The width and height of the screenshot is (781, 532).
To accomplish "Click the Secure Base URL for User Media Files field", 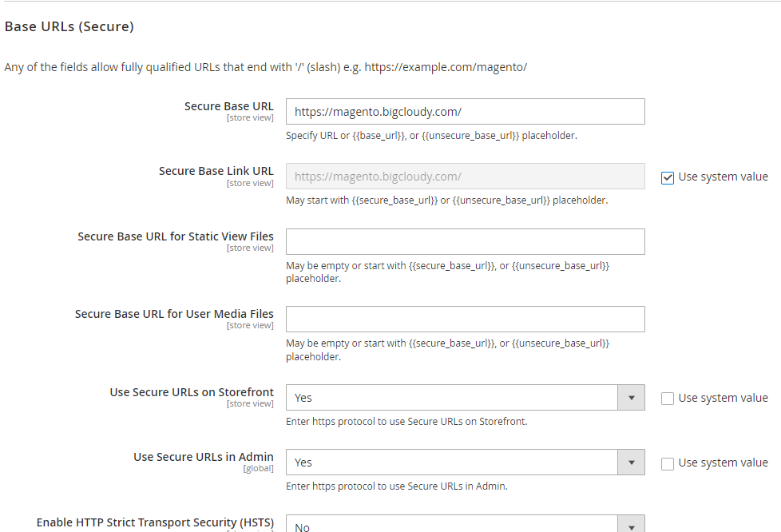I will pos(465,319).
